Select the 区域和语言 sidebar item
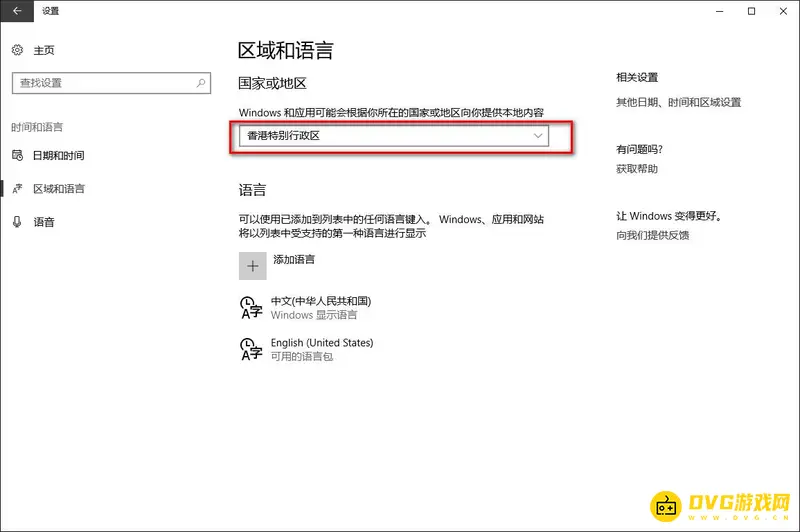This screenshot has height=532, width=800. click(x=58, y=188)
